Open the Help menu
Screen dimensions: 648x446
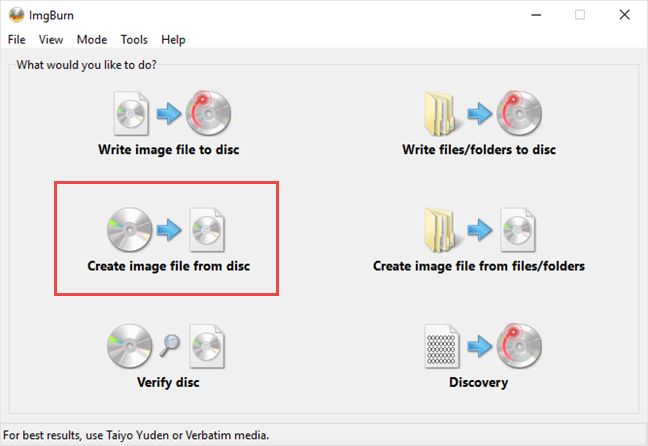[173, 40]
